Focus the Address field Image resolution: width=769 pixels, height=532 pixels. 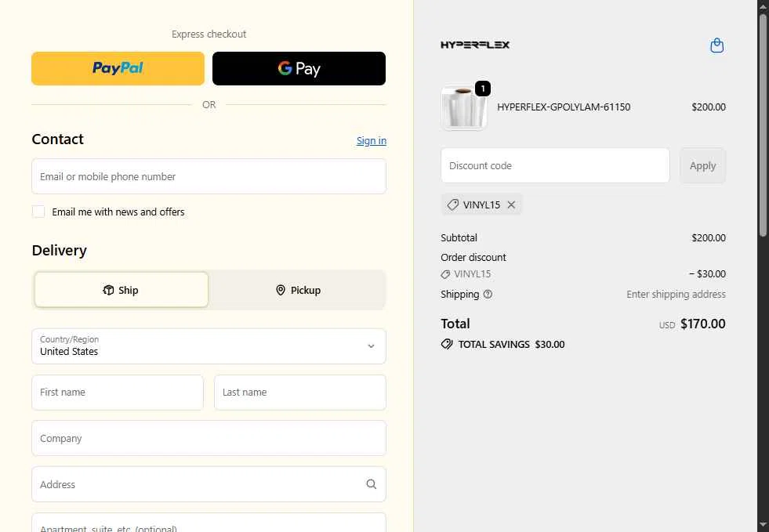(209, 484)
